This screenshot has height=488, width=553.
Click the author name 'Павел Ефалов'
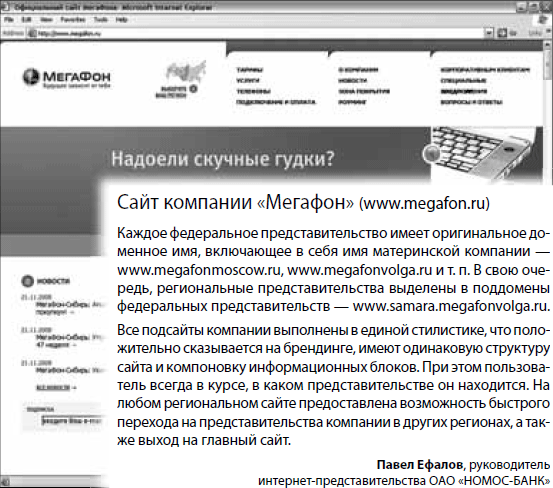pyautogui.click(x=420, y=465)
